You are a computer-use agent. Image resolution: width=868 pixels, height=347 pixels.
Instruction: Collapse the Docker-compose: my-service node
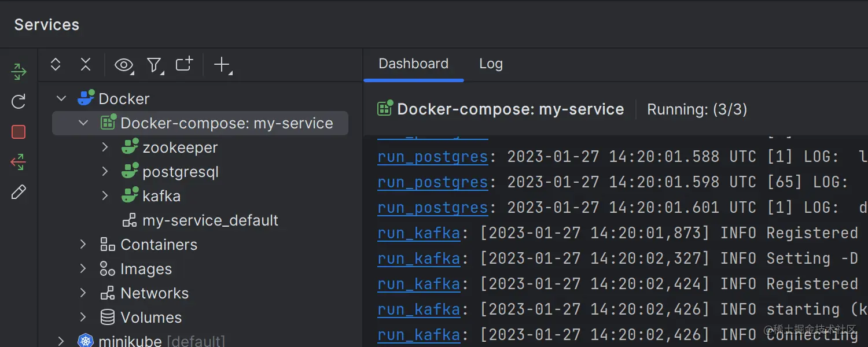[x=83, y=123]
